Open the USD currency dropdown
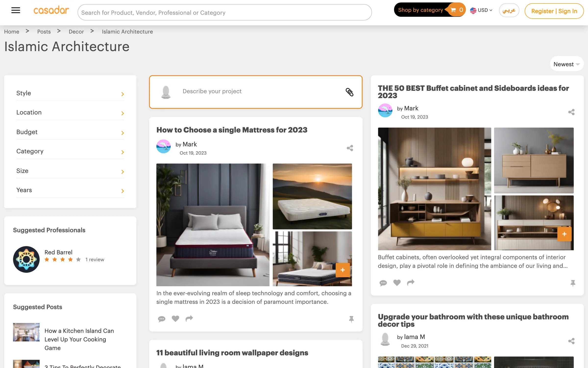 pyautogui.click(x=481, y=10)
